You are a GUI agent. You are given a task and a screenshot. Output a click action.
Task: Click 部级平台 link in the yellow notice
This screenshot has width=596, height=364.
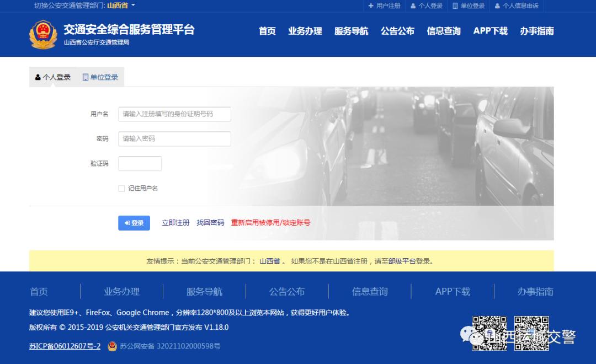402,261
